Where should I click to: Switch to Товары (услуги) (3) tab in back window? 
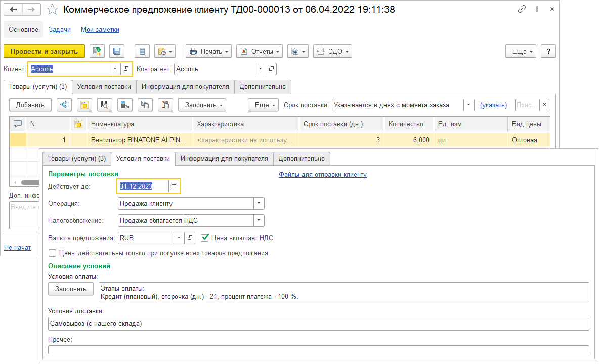(x=38, y=87)
